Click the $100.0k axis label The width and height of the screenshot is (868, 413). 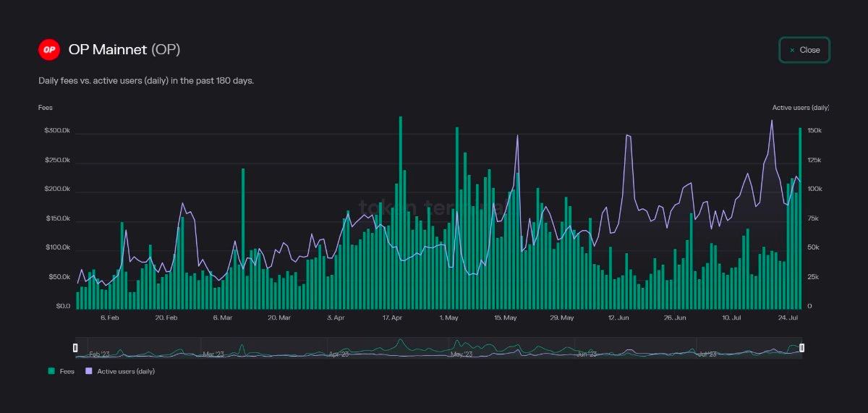(57, 247)
